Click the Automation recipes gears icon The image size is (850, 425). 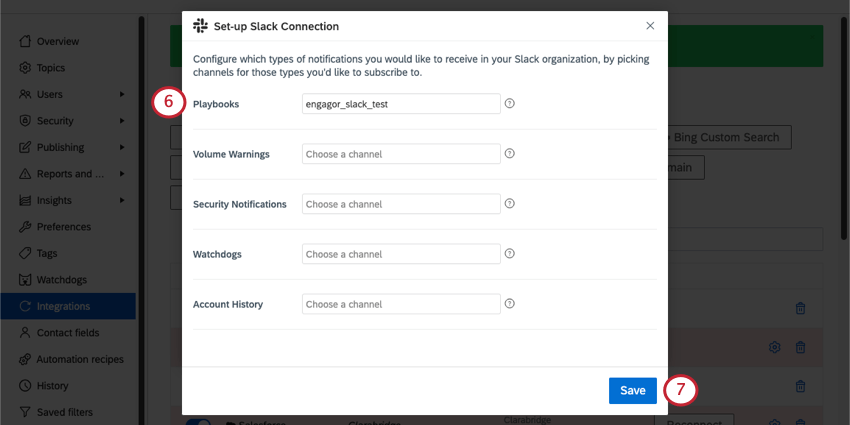(x=25, y=359)
